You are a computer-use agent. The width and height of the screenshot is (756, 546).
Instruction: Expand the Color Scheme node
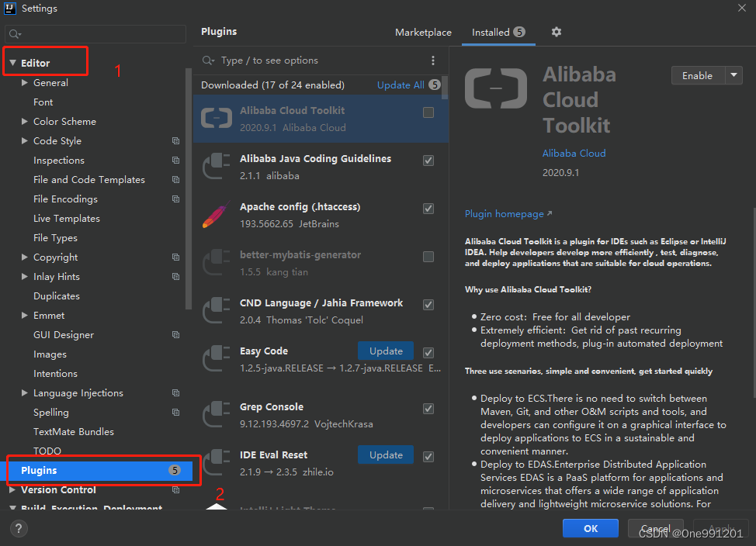[x=25, y=122]
